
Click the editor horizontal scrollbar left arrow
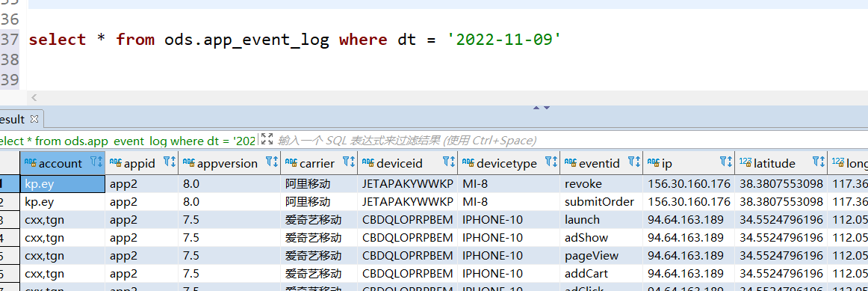tap(34, 97)
